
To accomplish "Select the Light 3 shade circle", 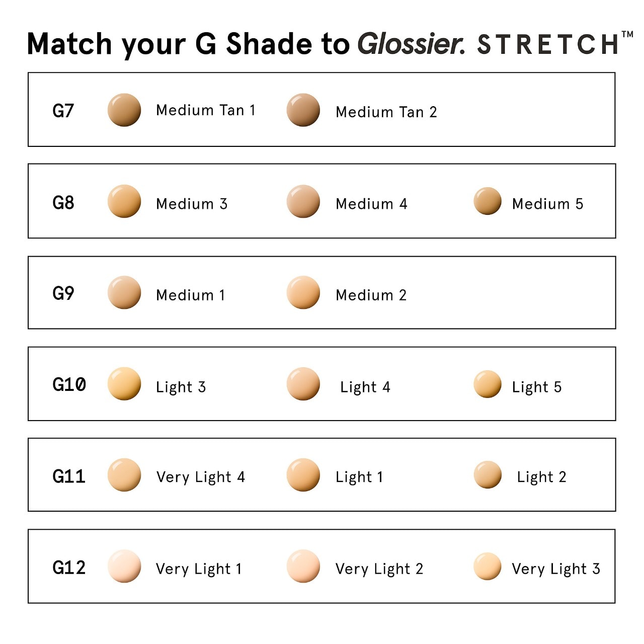I will (x=124, y=384).
